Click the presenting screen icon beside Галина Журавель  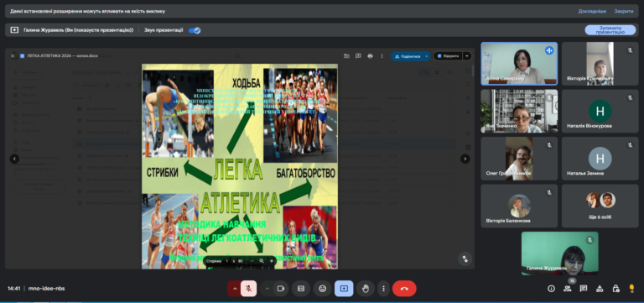(x=14, y=30)
